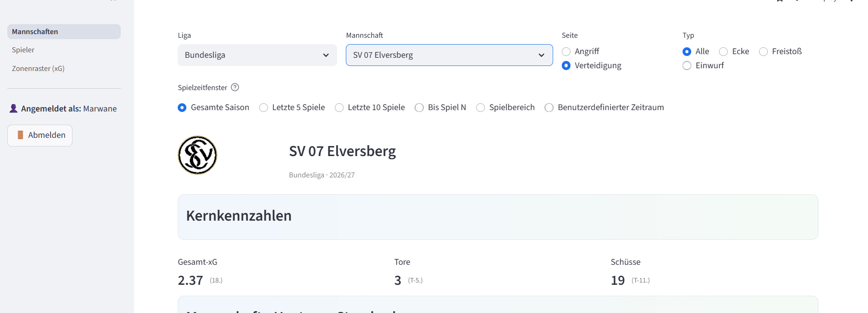Open the Mannschaften sidebar item

tap(64, 31)
